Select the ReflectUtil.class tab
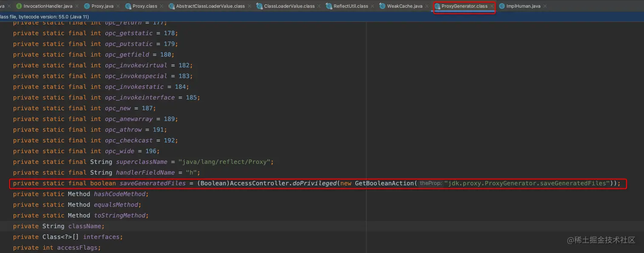 pos(351,6)
